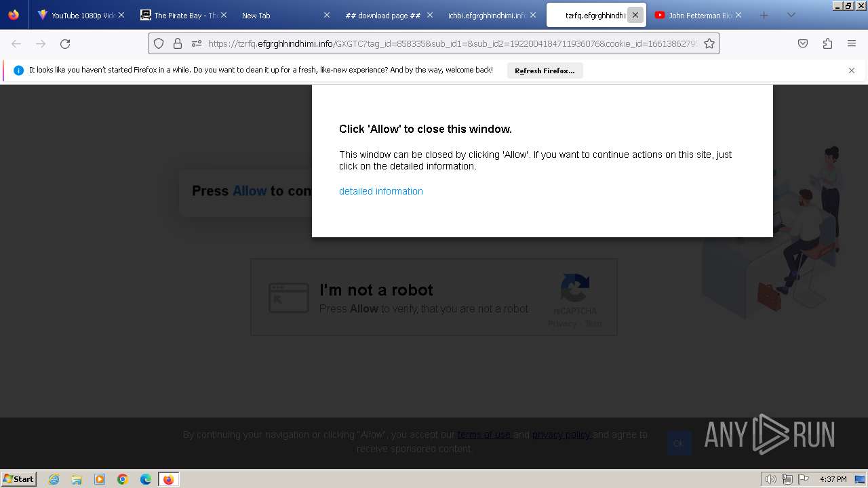Close the ichbi.efgrghhindhimi.info tab
Screen dimensions: 868x488
(532, 15)
